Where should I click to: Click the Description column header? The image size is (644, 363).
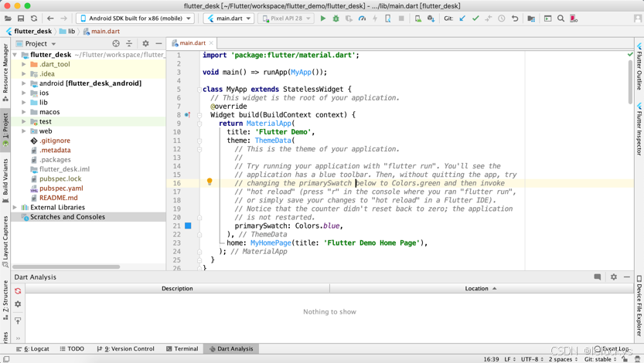[x=177, y=288]
